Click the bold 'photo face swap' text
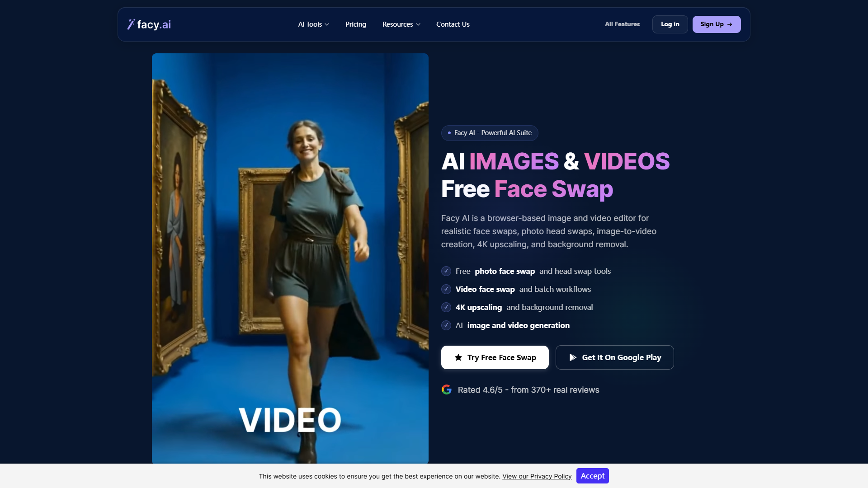Viewport: 868px width, 488px height. (x=505, y=271)
